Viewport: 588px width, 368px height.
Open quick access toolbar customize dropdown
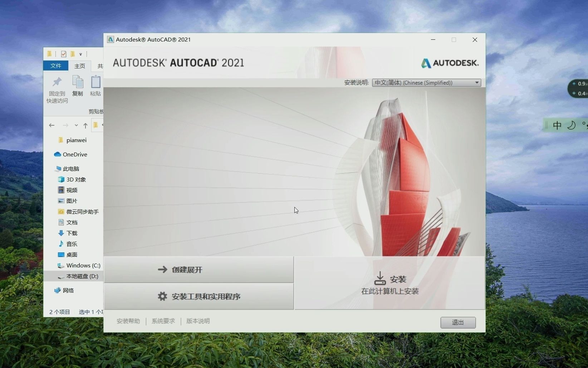[x=81, y=54]
